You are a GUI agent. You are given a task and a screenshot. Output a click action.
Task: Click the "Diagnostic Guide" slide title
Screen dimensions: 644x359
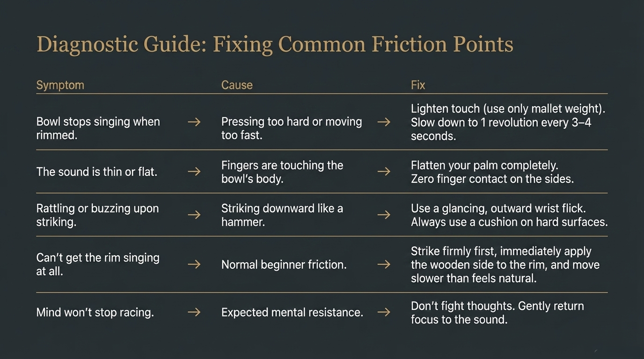tap(275, 45)
